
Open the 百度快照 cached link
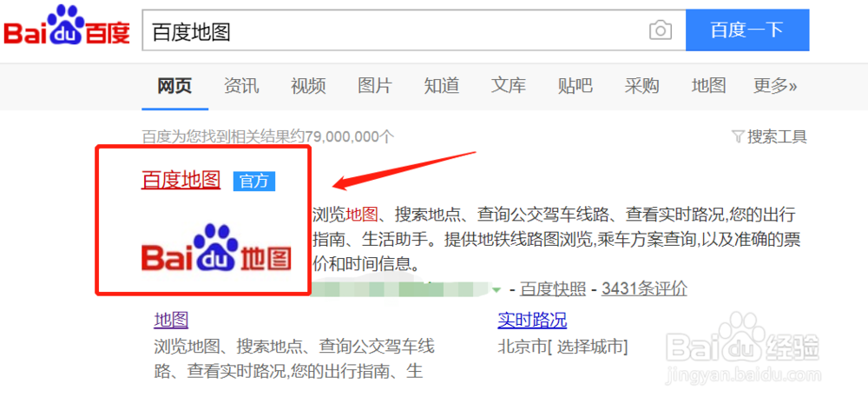tap(553, 288)
